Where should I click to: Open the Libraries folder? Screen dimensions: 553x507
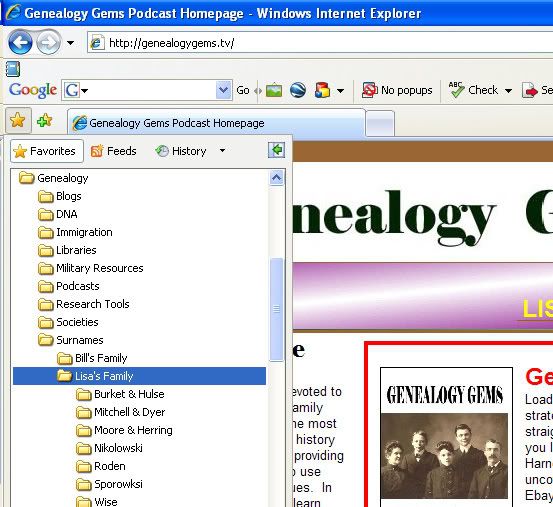point(67,250)
